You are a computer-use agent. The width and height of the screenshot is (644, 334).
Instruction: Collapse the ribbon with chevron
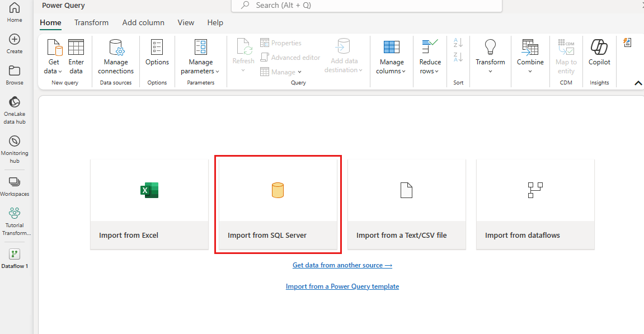click(x=638, y=83)
